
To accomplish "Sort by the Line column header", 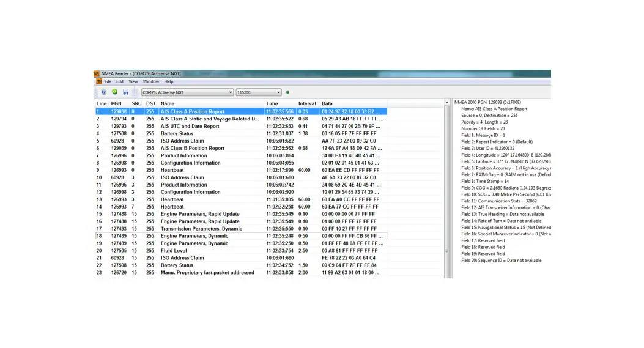I will 102,103.
